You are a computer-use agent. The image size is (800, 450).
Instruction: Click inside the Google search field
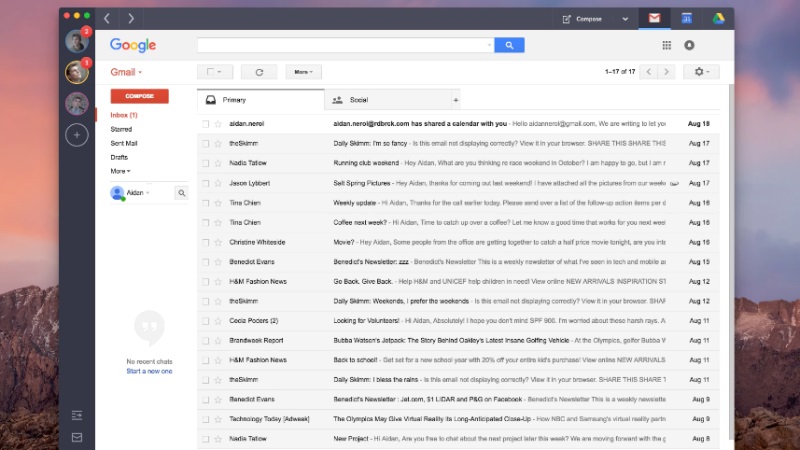[345, 45]
